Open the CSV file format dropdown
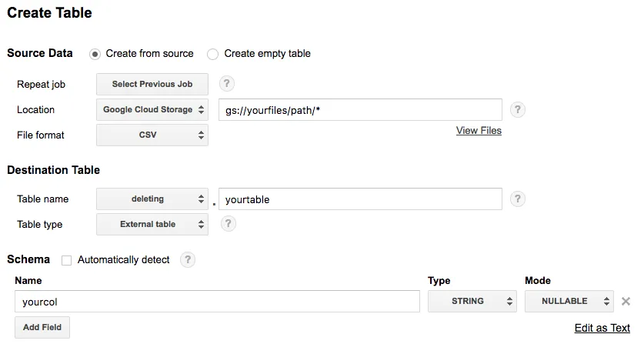 click(x=152, y=135)
